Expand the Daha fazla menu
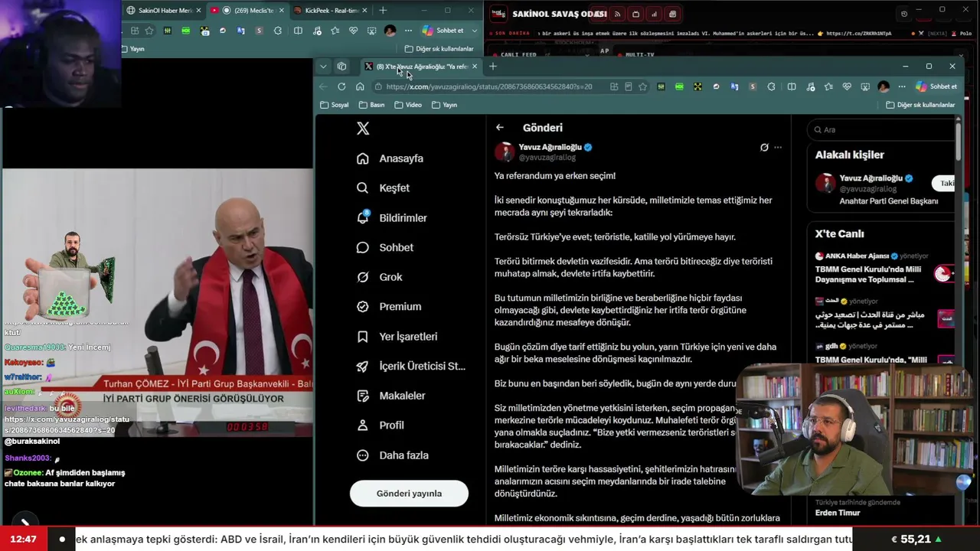This screenshot has width=980, height=551. tap(393, 455)
